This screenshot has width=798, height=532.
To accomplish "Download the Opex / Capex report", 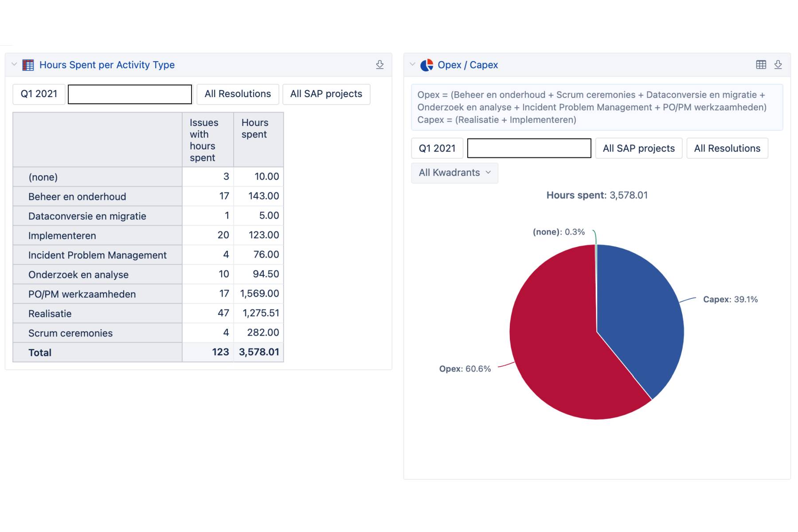I will (x=778, y=65).
